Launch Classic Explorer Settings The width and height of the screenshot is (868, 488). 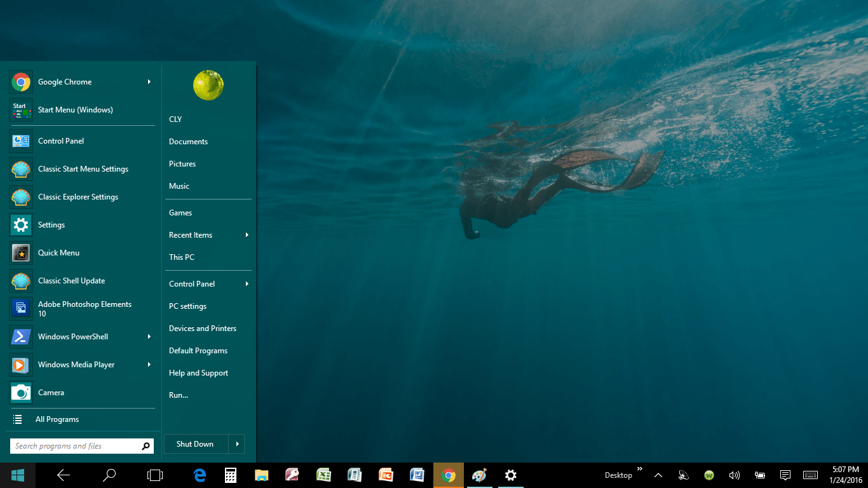(x=82, y=197)
